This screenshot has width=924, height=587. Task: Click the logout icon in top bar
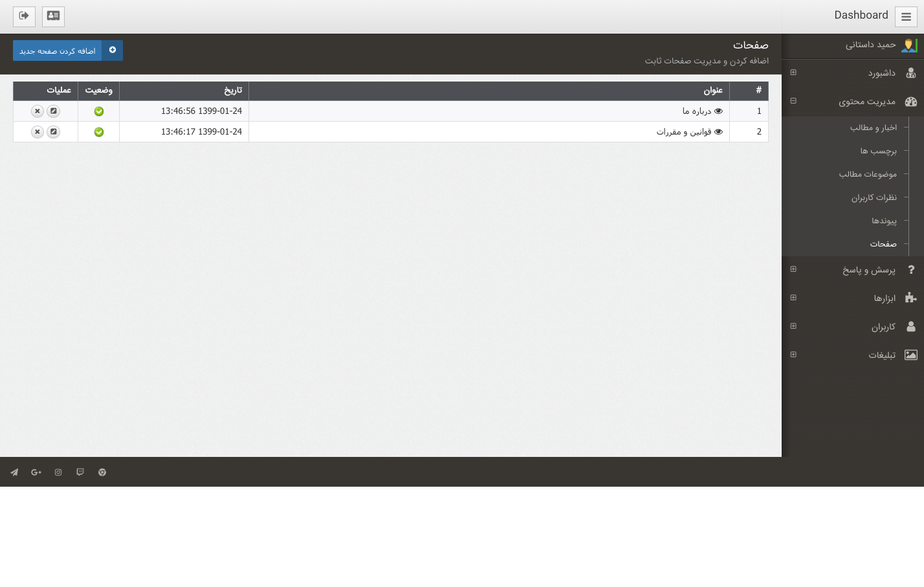click(24, 16)
